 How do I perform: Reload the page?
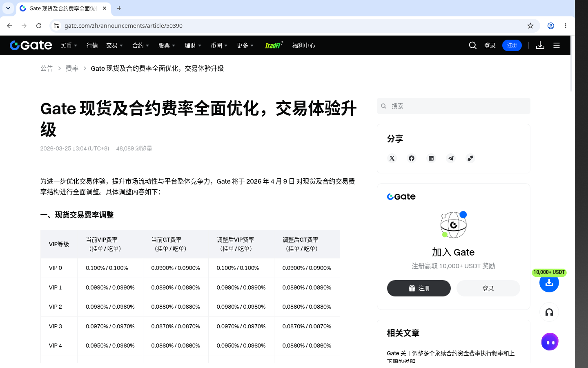click(39, 26)
